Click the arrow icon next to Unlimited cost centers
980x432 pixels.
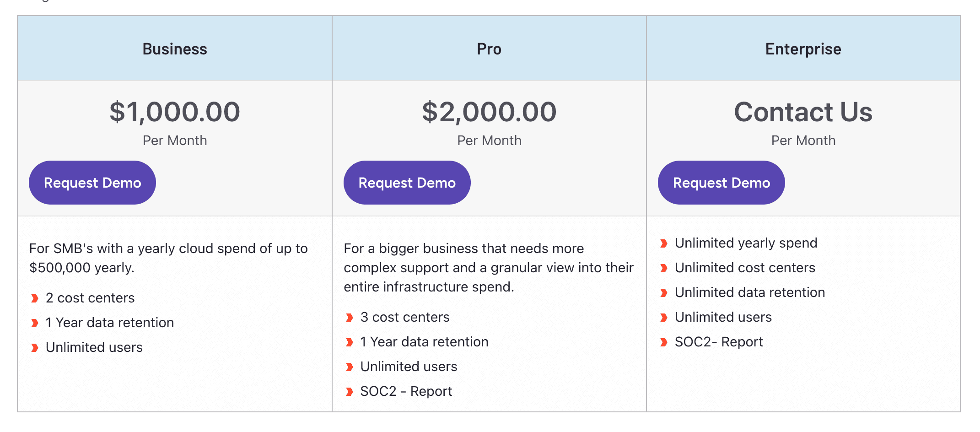(x=663, y=268)
